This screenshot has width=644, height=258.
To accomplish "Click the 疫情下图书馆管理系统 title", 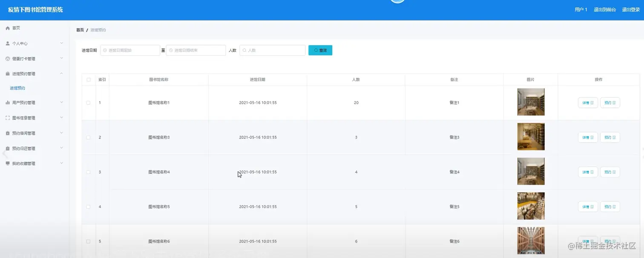I will pyautogui.click(x=35, y=9).
